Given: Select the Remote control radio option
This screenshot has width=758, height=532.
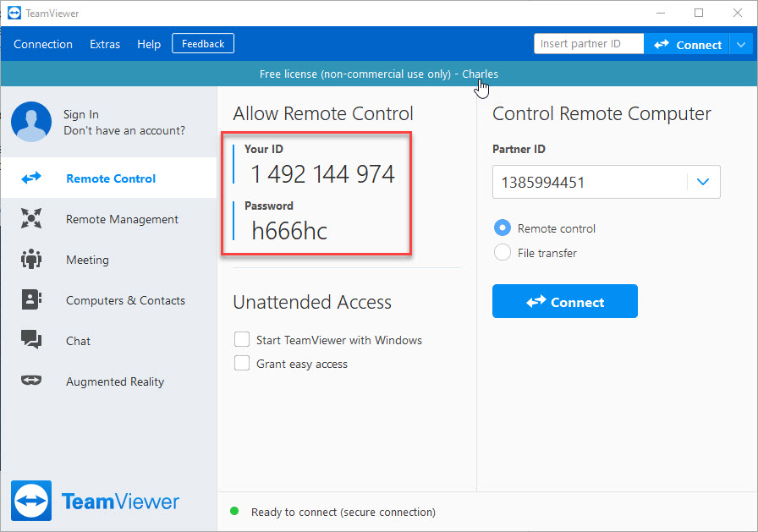Looking at the screenshot, I should point(503,228).
